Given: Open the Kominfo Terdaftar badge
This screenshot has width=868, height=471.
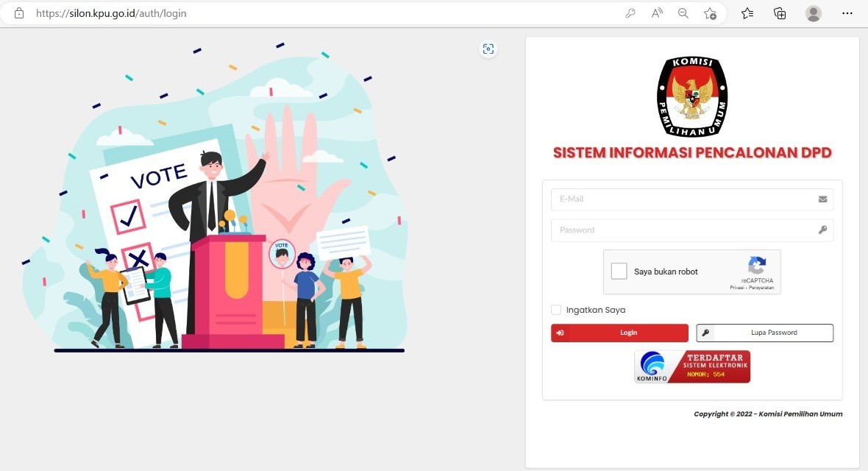Looking at the screenshot, I should 692,366.
